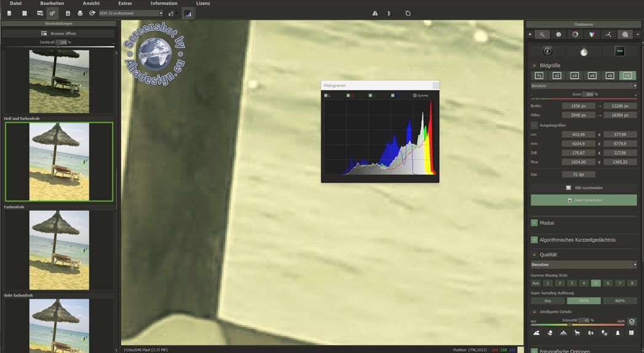Screen dimensions: 644x353
Task: Select the portrait person detail preset icon
Action: (x=618, y=333)
